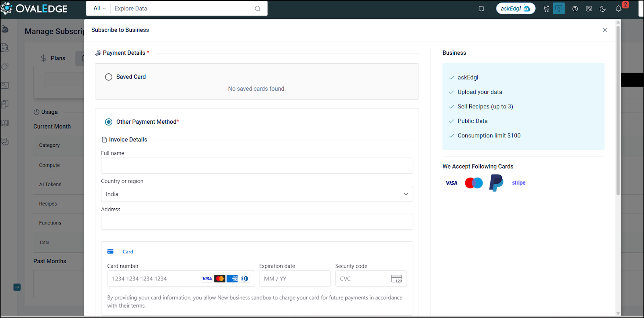Screen dimensions: 644x318
Task: Click the Visa logo under accepted cards
Action: [x=452, y=183]
